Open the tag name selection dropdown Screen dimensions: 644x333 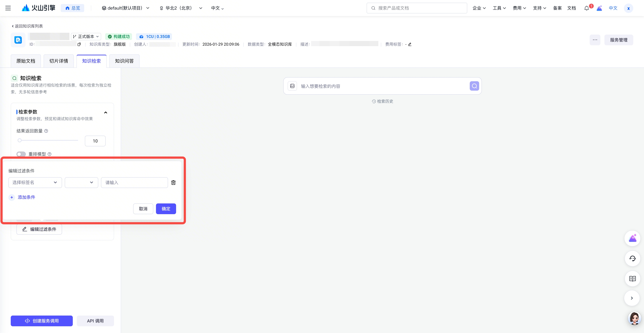[35, 183]
